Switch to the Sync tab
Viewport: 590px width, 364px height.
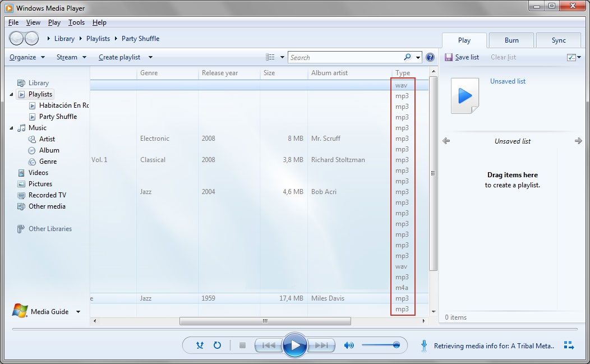pos(559,40)
